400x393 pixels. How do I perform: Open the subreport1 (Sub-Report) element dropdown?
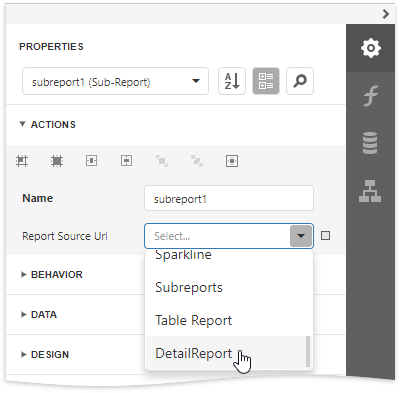click(x=115, y=81)
